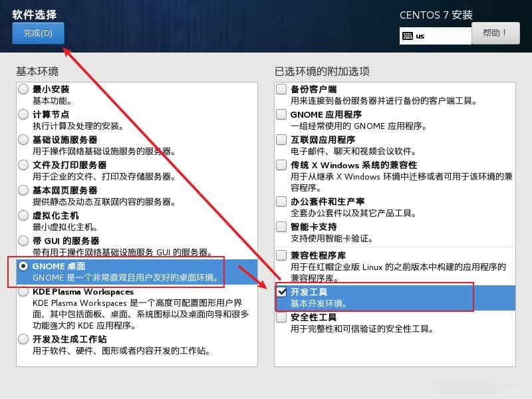The image size is (532, 399).
Task: Click text 用来连接到备份服务器并进行备份的客户端工具。
Action: pyautogui.click(x=384, y=101)
